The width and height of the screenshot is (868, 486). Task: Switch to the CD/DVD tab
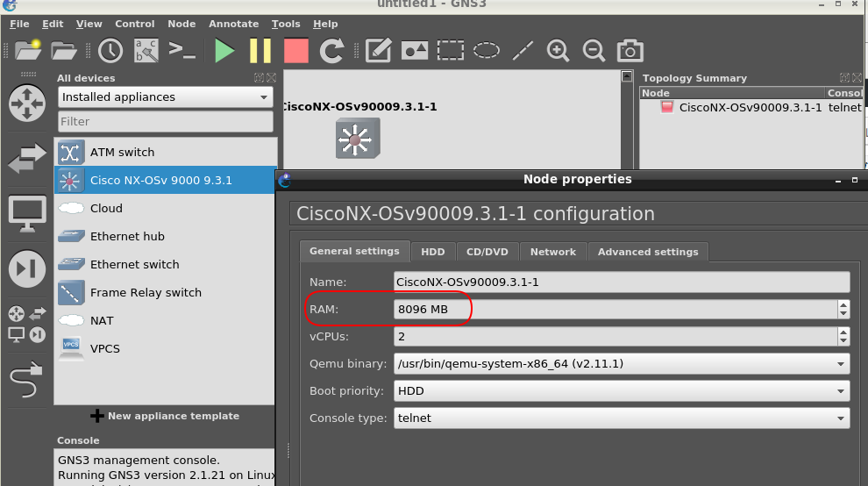(487, 252)
